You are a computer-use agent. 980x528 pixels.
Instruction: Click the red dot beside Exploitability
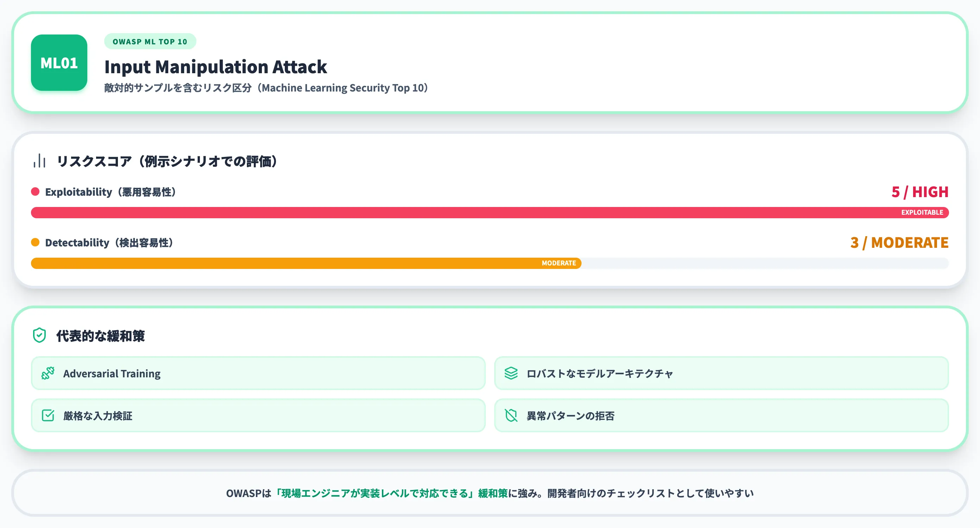coord(36,192)
